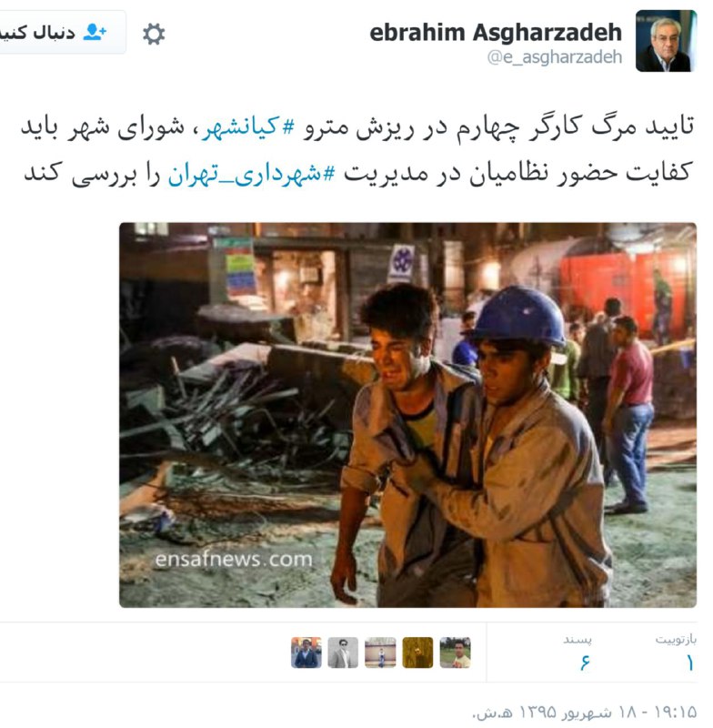Click the @e_asgharzadeh handle

pyautogui.click(x=555, y=57)
